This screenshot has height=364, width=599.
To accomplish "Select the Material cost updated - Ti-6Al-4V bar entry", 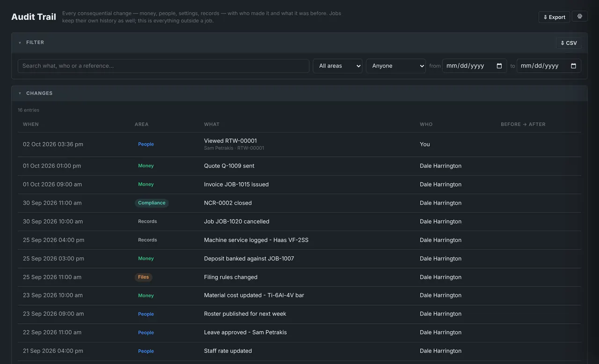I will [299, 296].
